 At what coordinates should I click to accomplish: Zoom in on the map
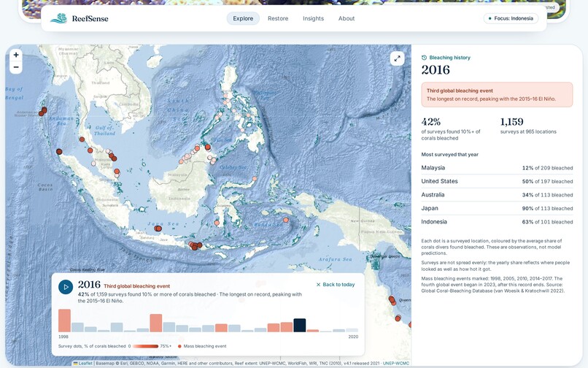(x=16, y=55)
